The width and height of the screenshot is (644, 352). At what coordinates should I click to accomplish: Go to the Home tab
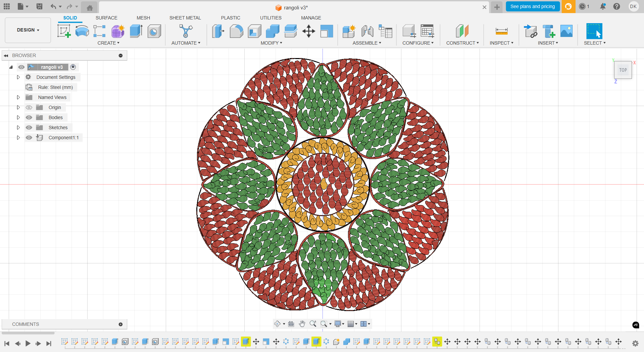[x=90, y=7]
